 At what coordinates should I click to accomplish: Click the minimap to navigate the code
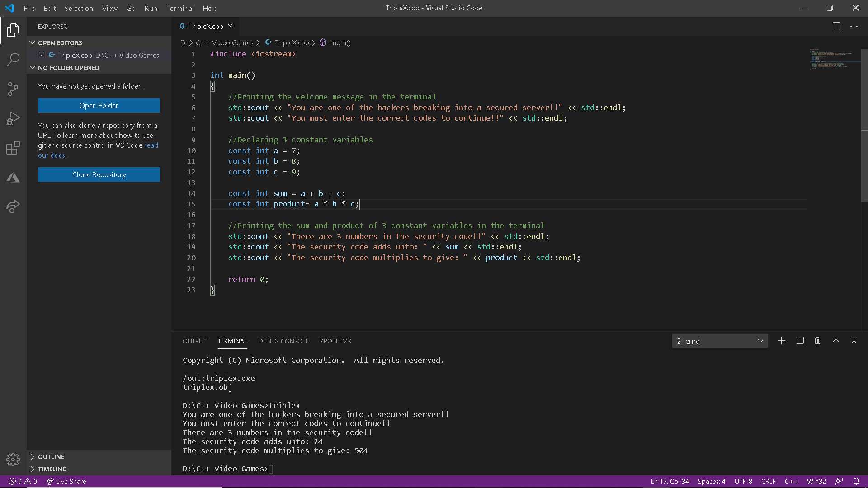(x=833, y=59)
